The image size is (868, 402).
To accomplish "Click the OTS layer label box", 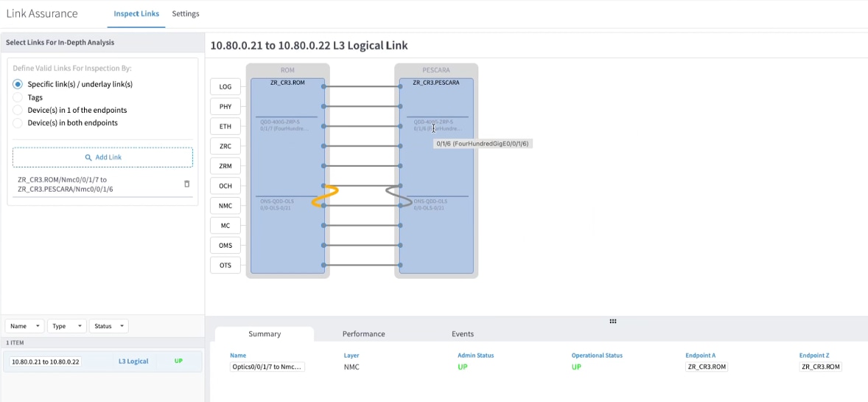I will tap(225, 265).
